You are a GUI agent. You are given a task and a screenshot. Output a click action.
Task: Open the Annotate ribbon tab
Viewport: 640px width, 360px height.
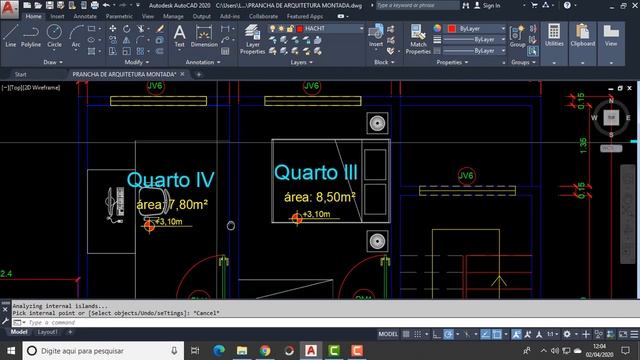click(85, 16)
